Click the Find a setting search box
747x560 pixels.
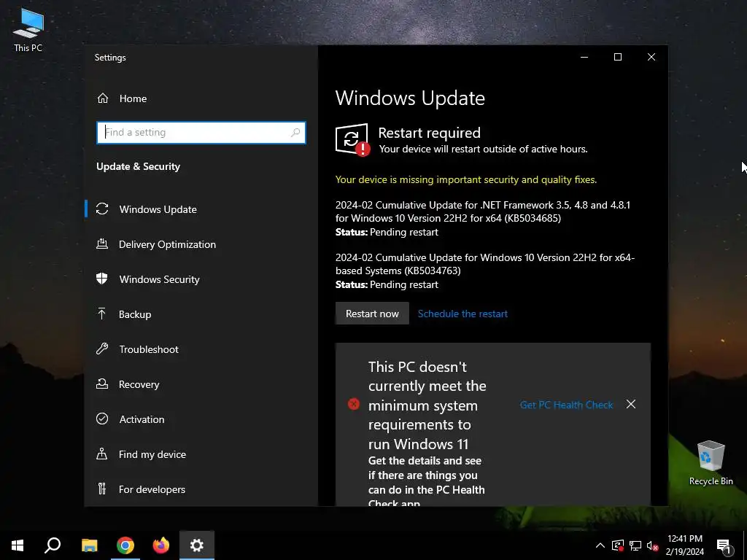point(201,133)
